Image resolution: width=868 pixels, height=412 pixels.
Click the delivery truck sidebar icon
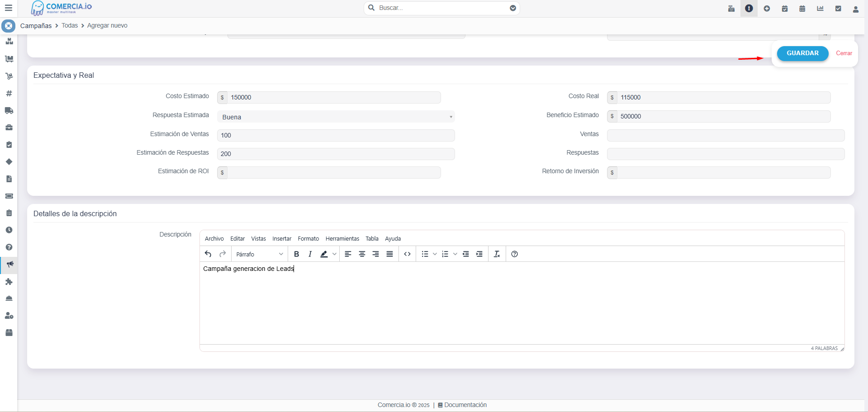[x=9, y=110]
